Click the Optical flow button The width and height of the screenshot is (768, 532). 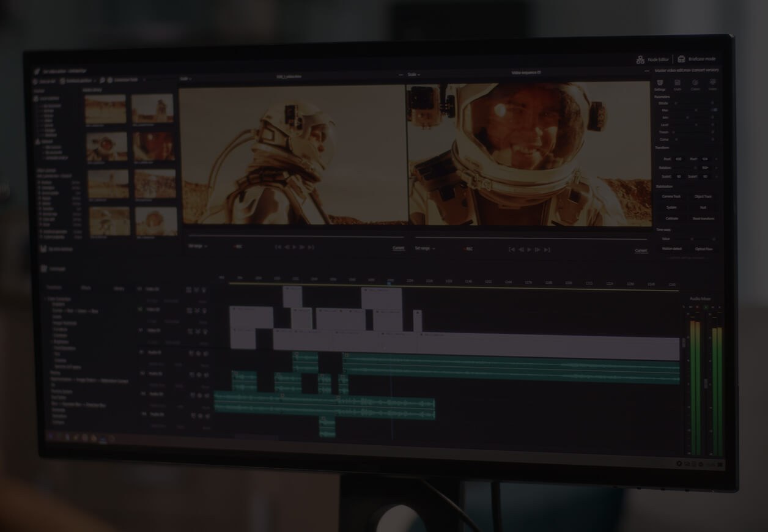704,249
